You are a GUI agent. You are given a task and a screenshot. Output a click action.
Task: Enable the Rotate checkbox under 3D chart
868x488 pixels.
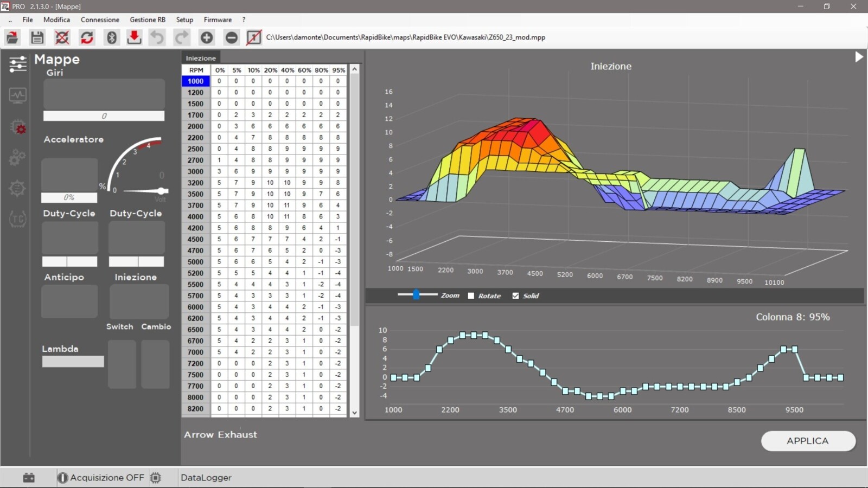(471, 296)
